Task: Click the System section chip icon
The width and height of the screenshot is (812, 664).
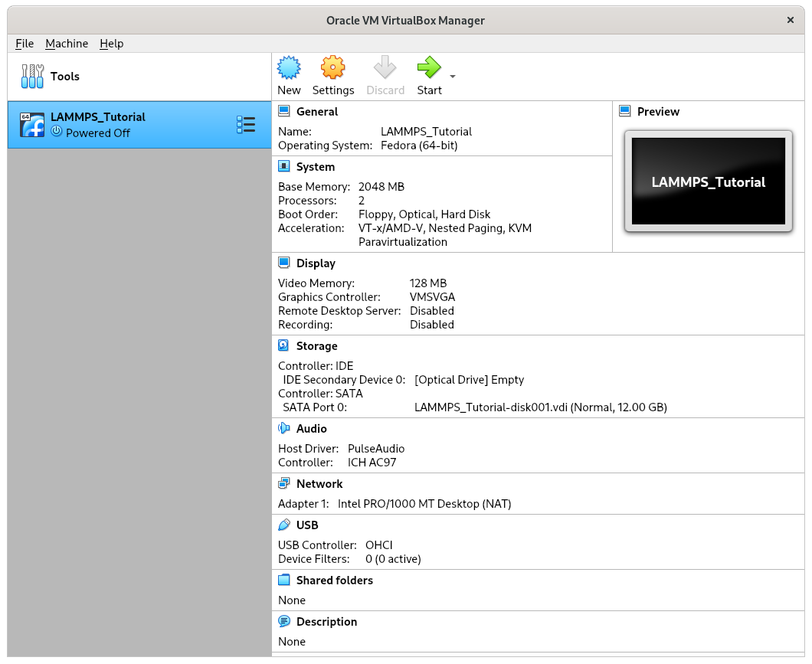Action: point(283,166)
